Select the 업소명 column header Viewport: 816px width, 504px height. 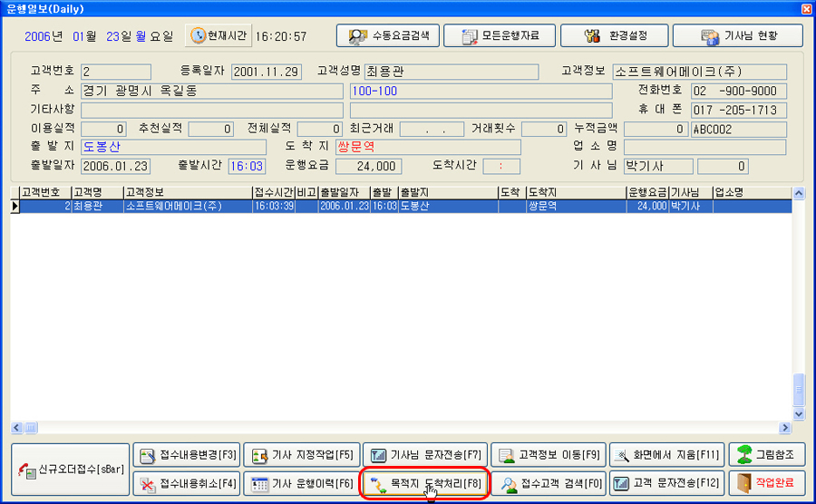tap(752, 192)
